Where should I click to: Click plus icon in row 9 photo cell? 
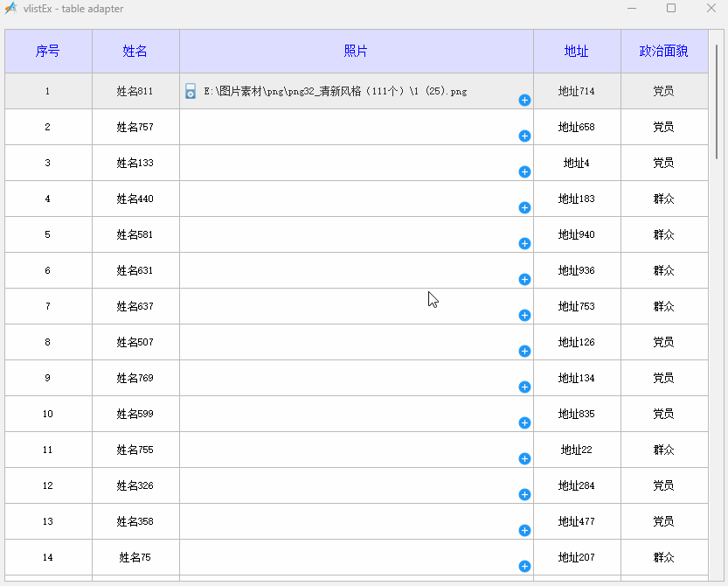(524, 387)
